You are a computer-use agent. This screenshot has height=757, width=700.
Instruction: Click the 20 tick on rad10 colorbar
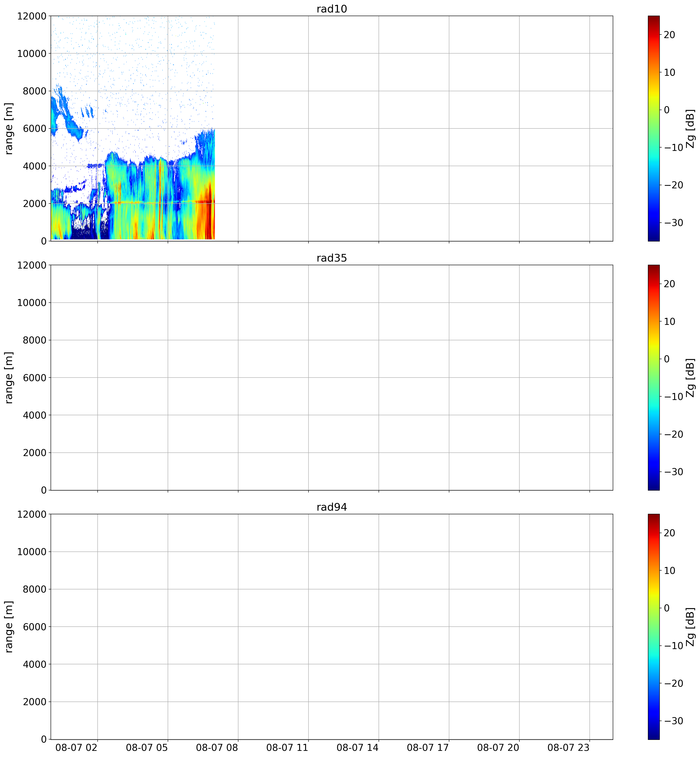(669, 35)
